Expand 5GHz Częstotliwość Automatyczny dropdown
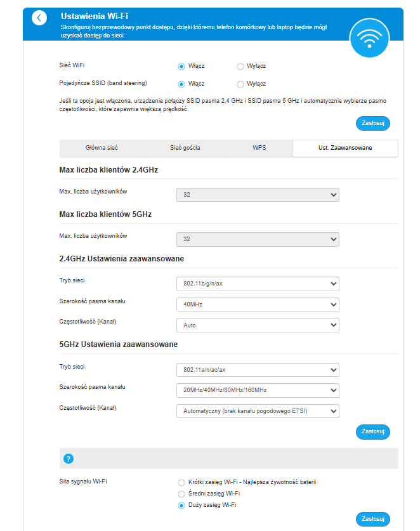Screen dimensions: 420x531 point(258,411)
